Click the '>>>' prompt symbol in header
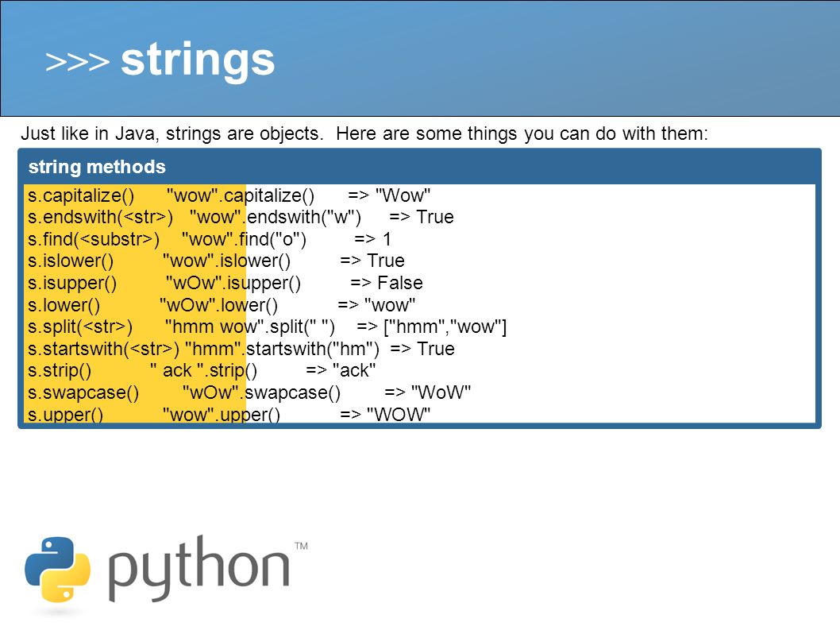840x630 pixels. coord(78,62)
